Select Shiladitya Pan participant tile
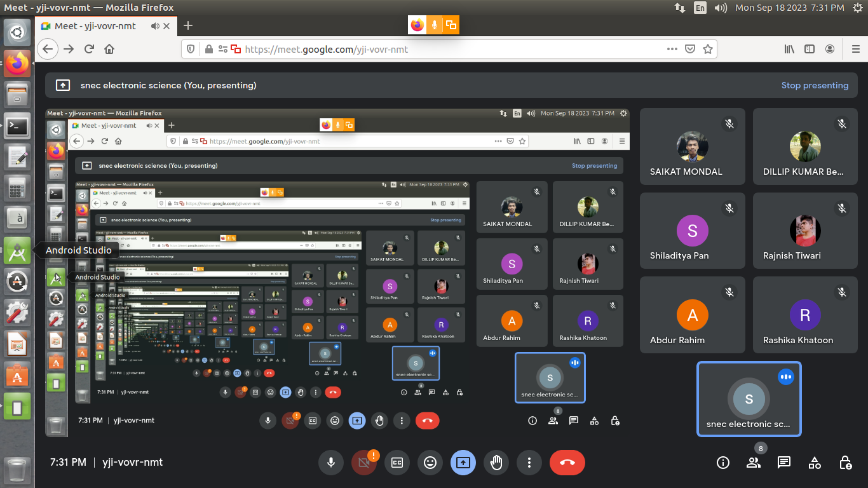Viewport: 868px width, 488px height. (693, 231)
